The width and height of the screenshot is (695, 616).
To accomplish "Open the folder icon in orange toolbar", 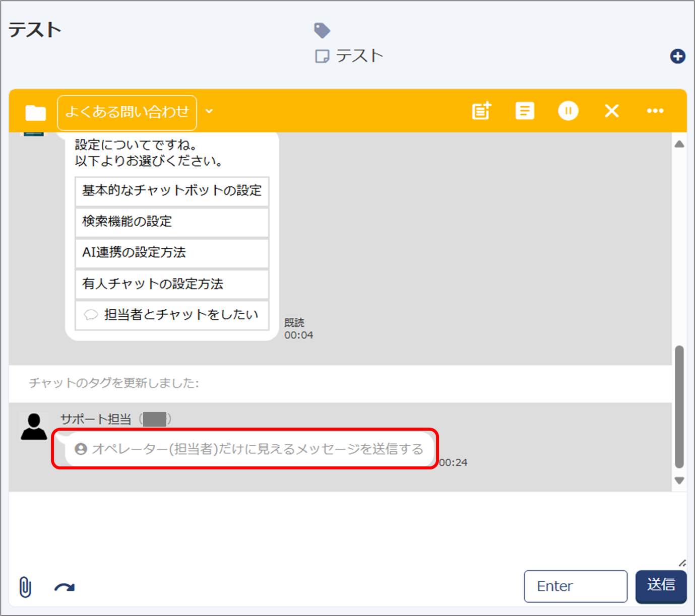I will pos(35,112).
